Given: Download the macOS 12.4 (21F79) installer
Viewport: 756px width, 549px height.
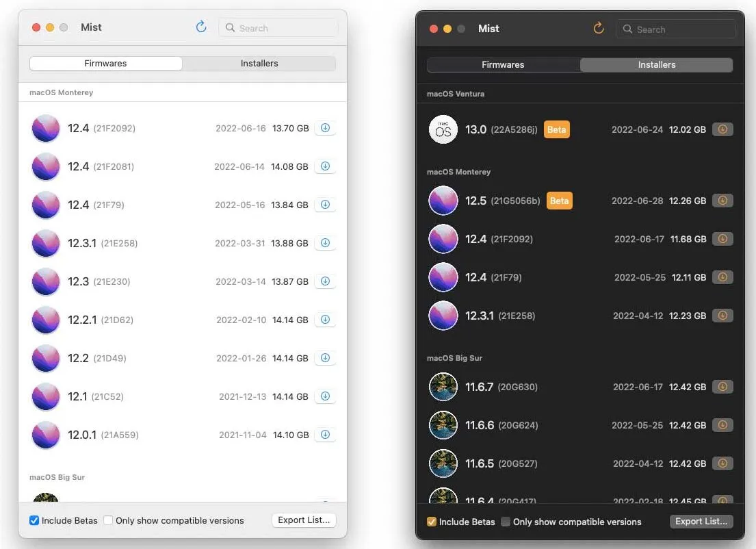Looking at the screenshot, I should click(723, 277).
